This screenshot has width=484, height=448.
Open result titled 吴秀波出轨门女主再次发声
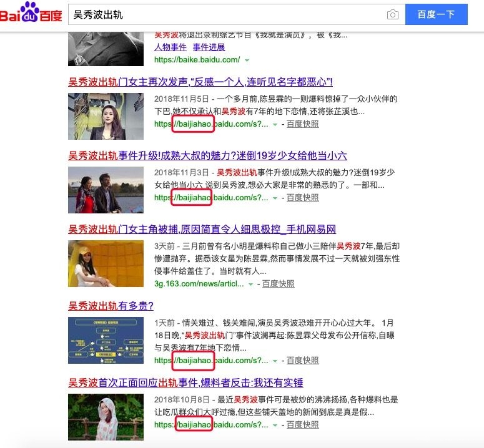tap(200, 82)
